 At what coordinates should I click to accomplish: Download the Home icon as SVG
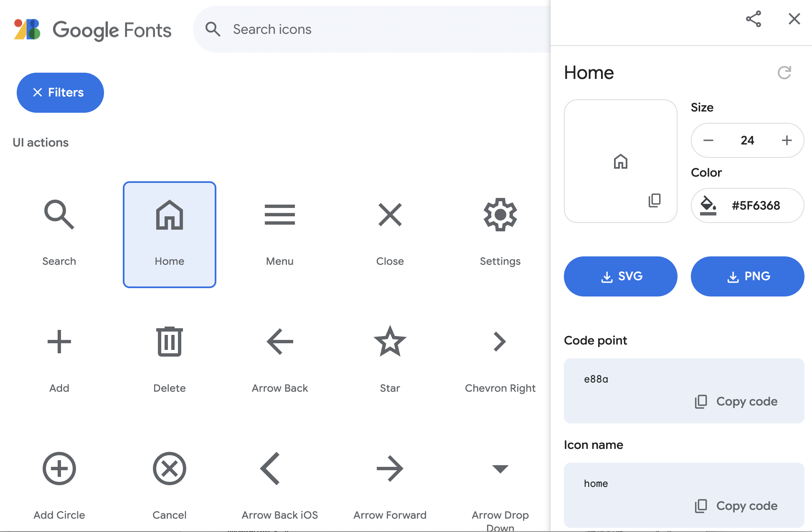click(x=620, y=276)
